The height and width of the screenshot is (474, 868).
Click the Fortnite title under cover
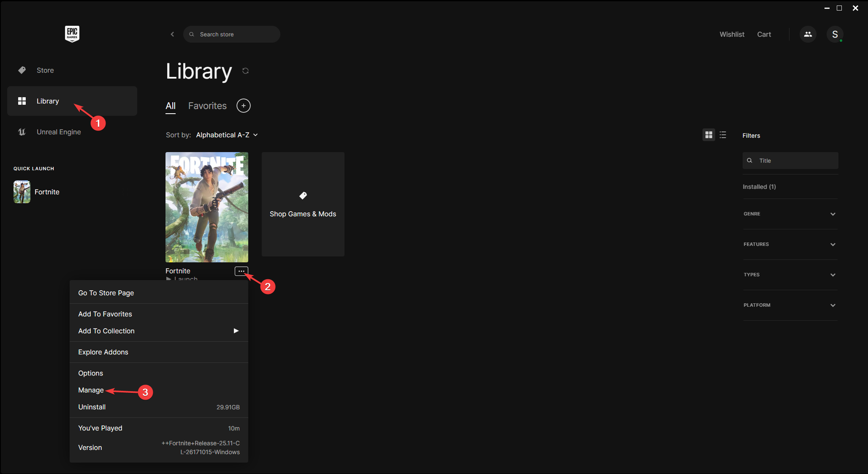(x=178, y=271)
